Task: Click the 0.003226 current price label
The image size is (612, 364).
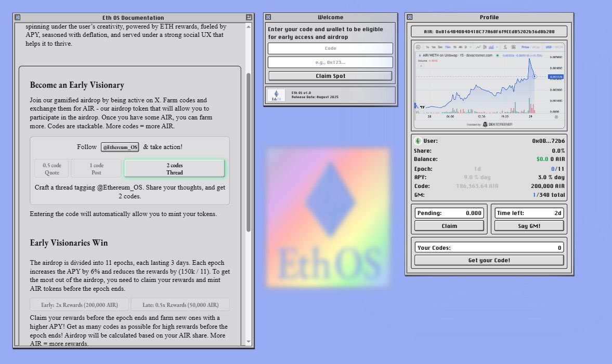Action: coord(556,77)
